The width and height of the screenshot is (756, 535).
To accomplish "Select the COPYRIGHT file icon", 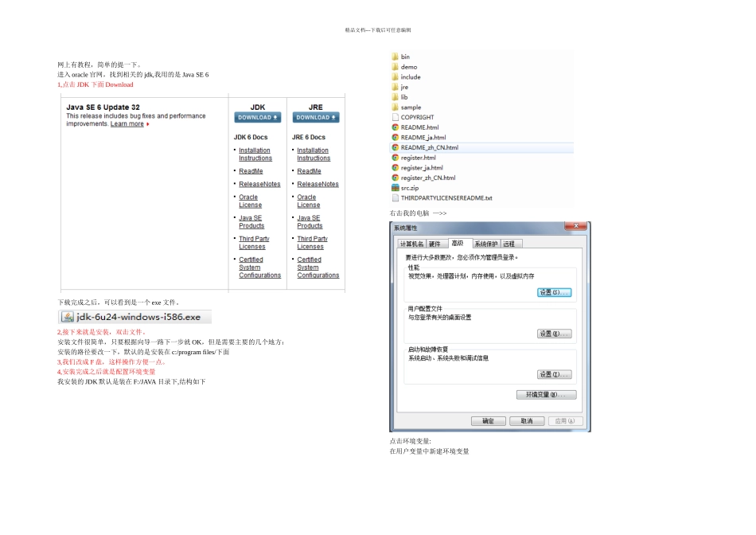I will (x=395, y=117).
